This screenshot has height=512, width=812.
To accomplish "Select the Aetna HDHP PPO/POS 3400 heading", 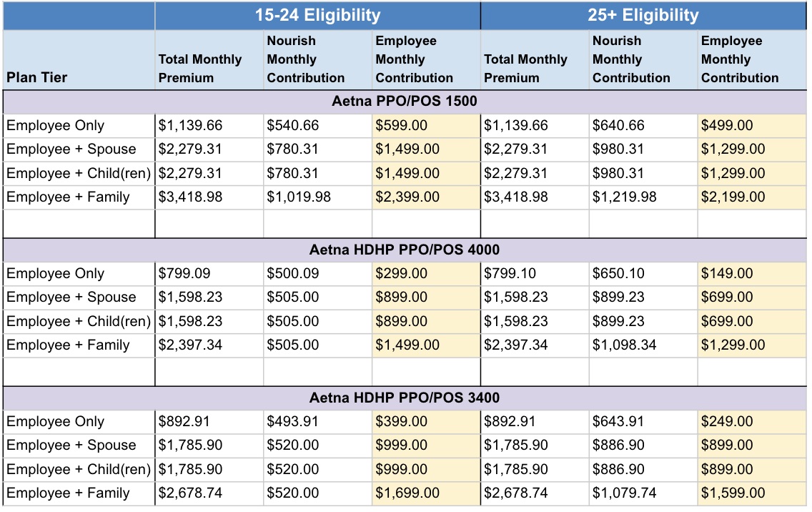I will pyautogui.click(x=405, y=398).
